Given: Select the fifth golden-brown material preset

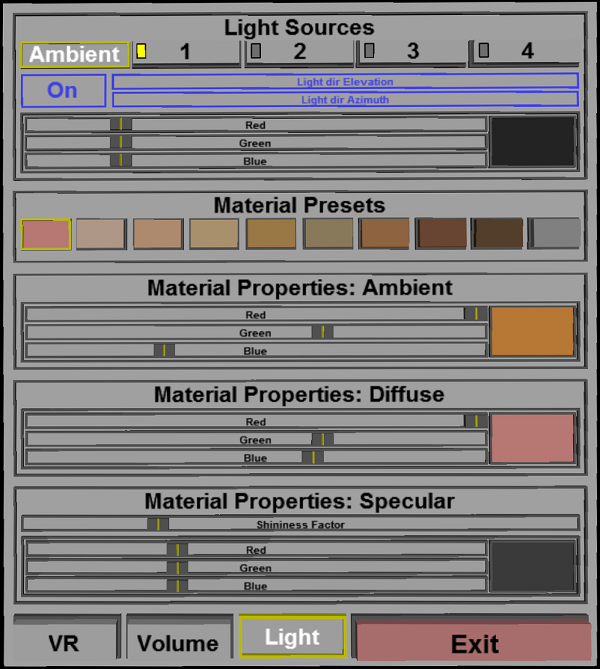Looking at the screenshot, I should [x=272, y=234].
